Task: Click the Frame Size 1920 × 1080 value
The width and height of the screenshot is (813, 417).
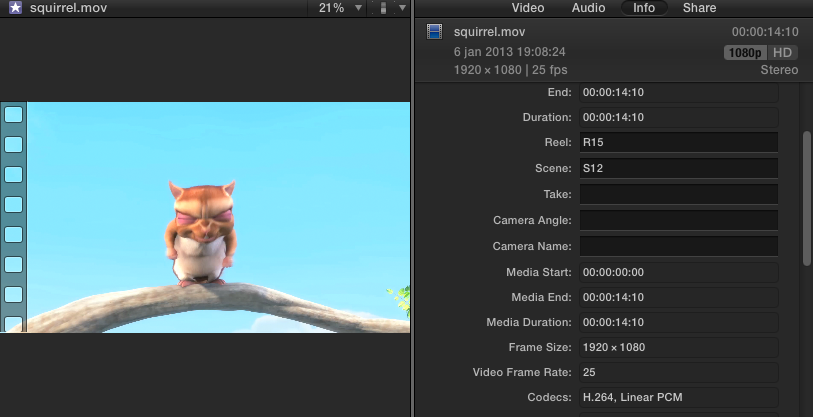Action: click(x=679, y=347)
